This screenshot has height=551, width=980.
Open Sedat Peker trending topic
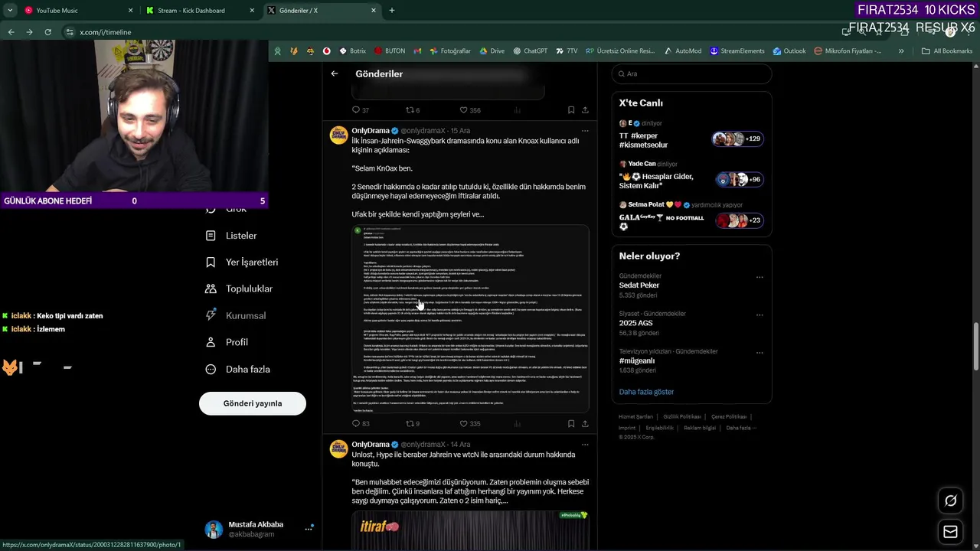point(639,285)
